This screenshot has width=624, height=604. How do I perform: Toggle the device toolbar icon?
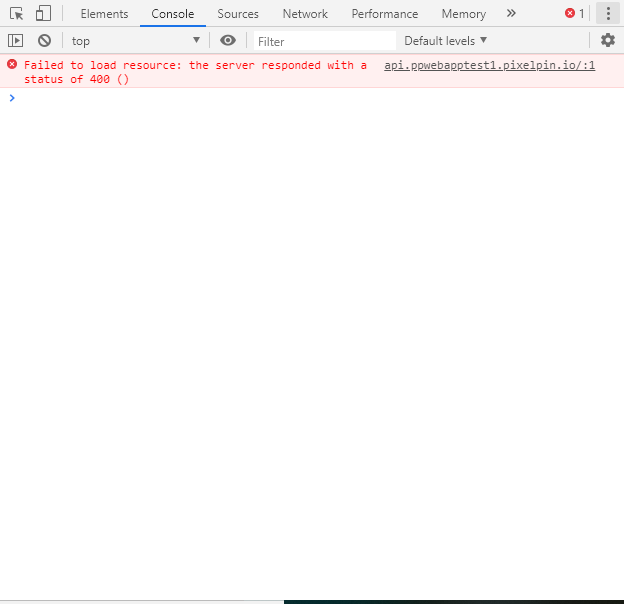pos(43,14)
